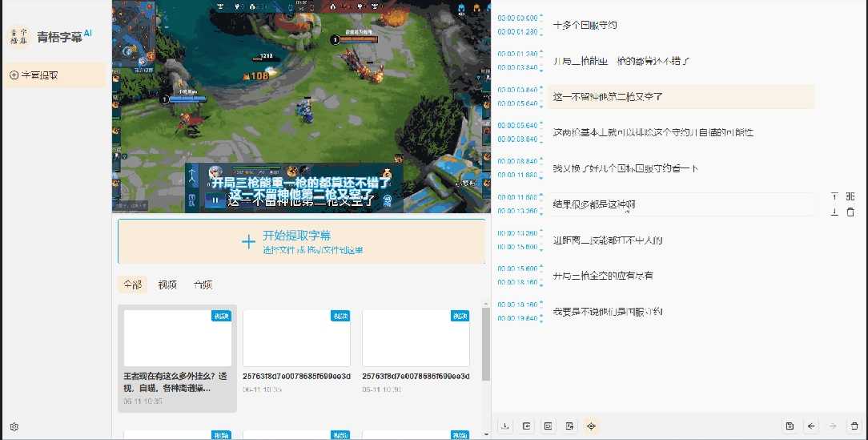Click the file list scroll-down arrow
This screenshot has height=440, width=868.
click(486, 434)
